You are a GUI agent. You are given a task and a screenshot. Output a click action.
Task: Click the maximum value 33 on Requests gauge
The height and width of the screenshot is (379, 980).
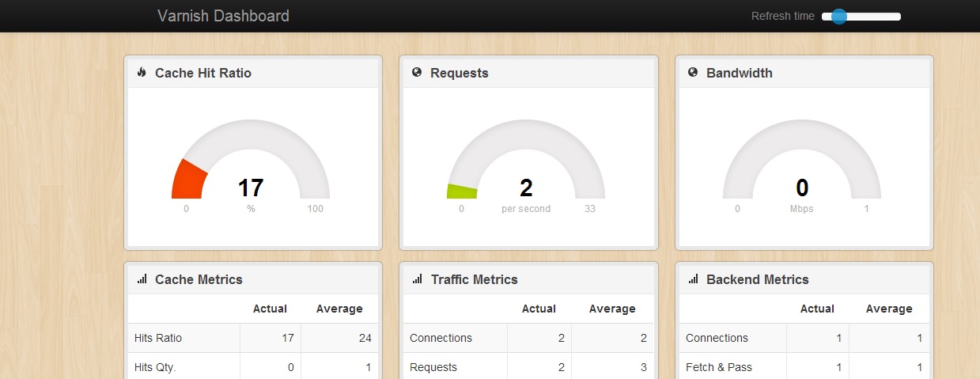coord(589,209)
